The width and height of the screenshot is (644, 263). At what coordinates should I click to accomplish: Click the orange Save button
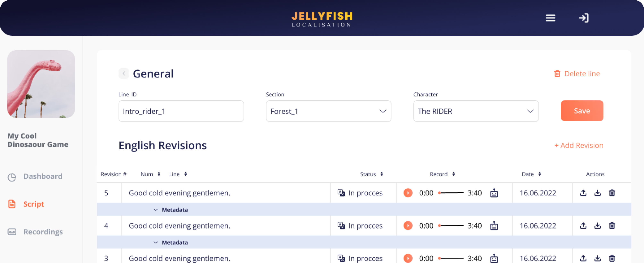582,111
